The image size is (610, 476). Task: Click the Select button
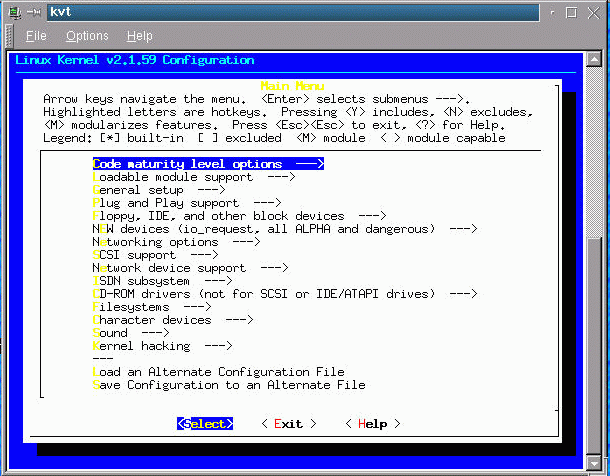point(205,424)
